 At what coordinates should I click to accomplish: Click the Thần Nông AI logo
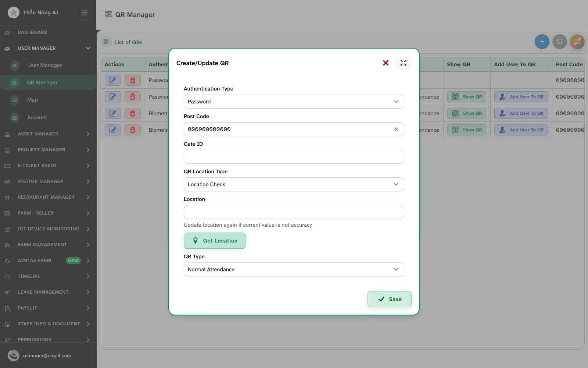pos(14,13)
